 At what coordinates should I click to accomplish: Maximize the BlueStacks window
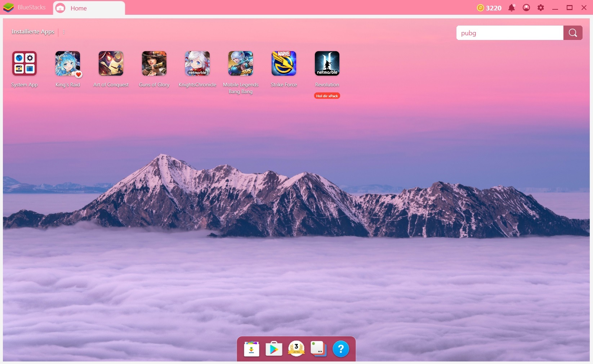pyautogui.click(x=570, y=8)
